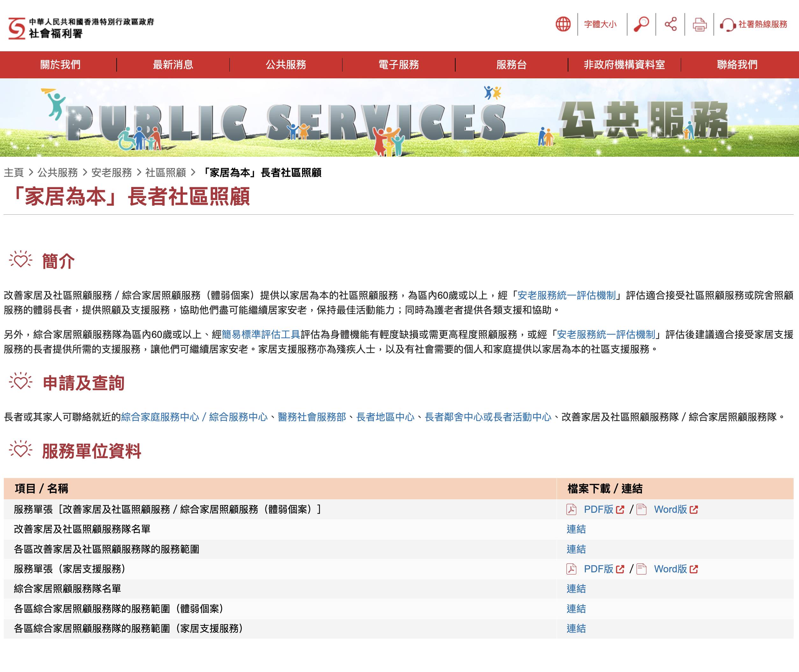
Task: Open 連結 for 改善家居及社區照顧服務隊名單
Action: [576, 529]
